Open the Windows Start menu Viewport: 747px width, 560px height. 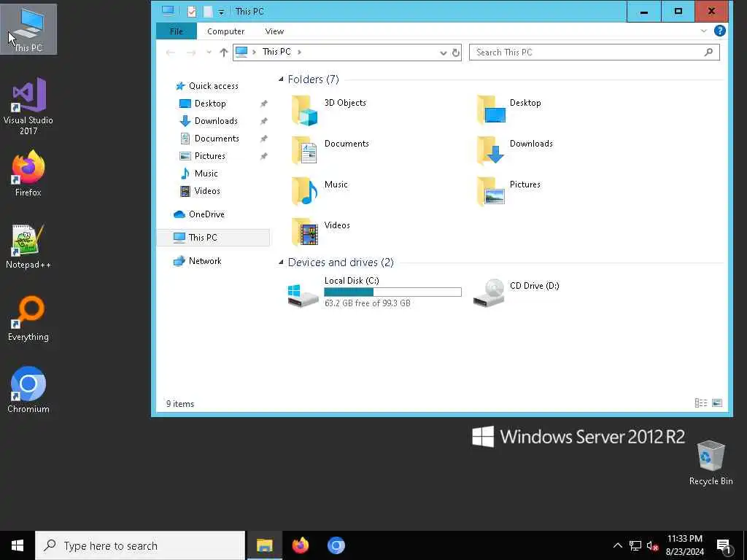click(x=18, y=545)
